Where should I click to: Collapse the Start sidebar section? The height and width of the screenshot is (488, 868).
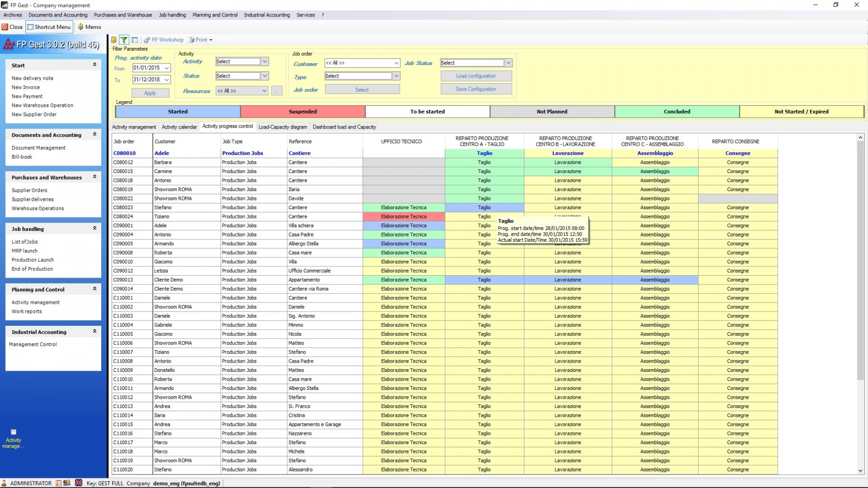[95, 65]
